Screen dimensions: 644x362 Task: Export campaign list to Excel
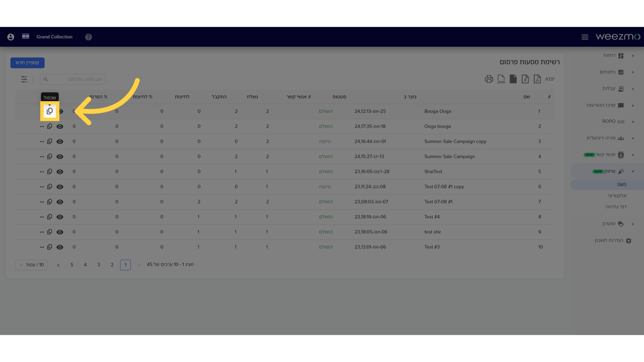[525, 79]
